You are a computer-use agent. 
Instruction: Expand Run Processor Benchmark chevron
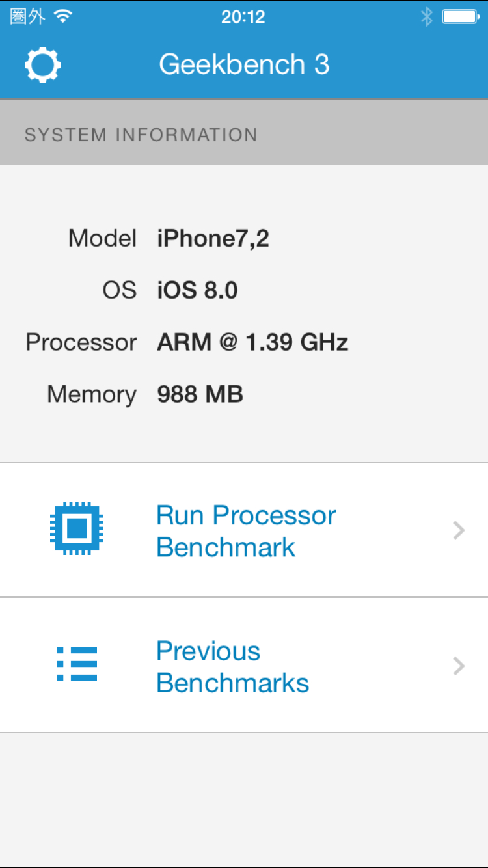pos(459,531)
